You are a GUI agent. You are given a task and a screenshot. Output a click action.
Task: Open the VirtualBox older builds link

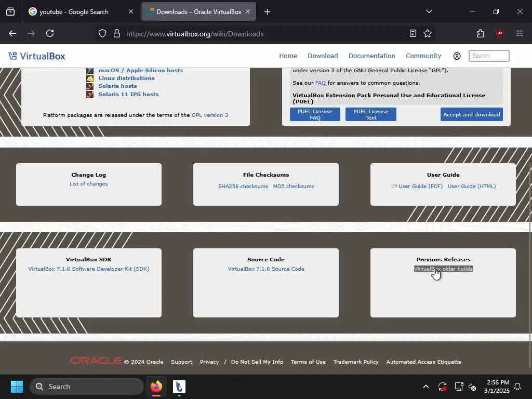(x=443, y=269)
